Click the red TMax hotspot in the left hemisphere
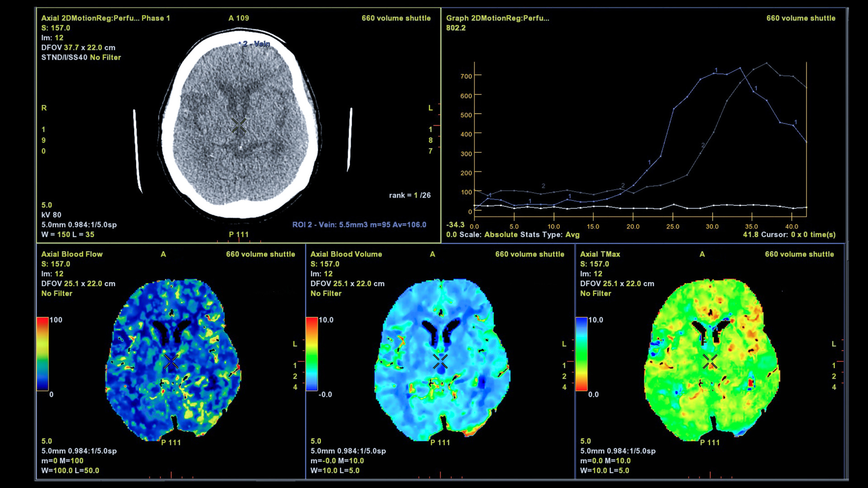868x488 pixels. (x=751, y=383)
